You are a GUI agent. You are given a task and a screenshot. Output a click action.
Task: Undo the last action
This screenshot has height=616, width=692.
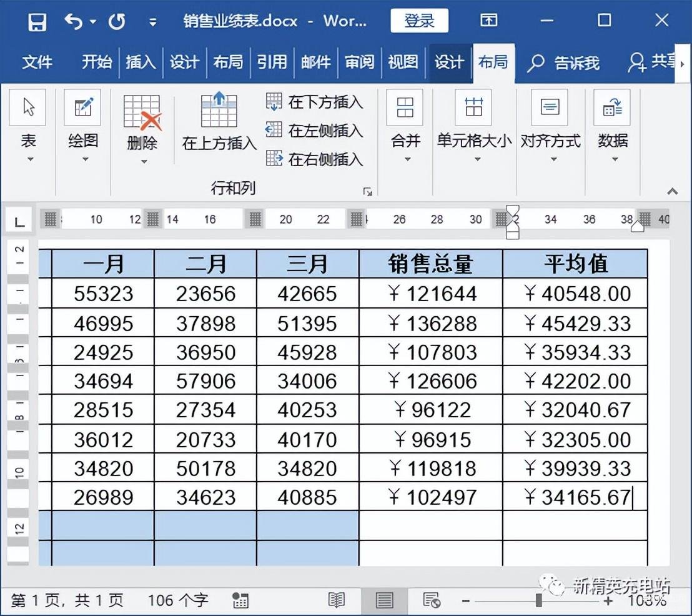tap(73, 21)
